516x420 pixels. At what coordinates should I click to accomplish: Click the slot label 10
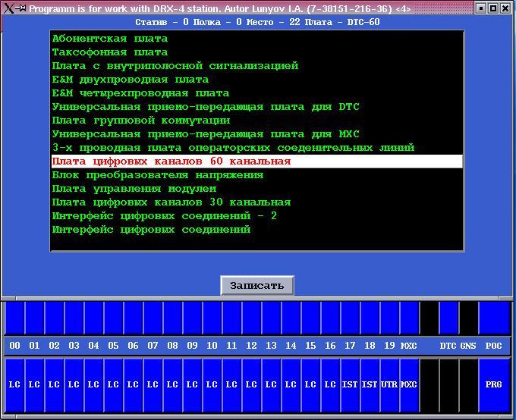pyautogui.click(x=212, y=346)
